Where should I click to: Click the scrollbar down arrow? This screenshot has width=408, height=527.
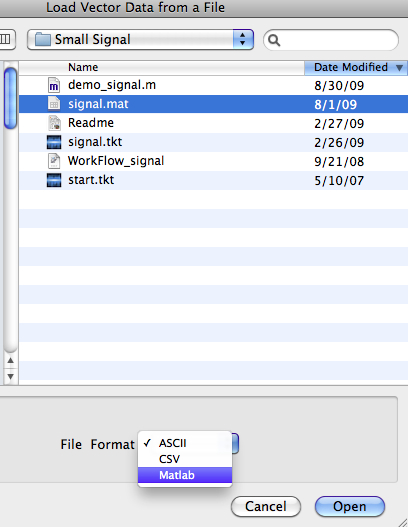point(10,376)
